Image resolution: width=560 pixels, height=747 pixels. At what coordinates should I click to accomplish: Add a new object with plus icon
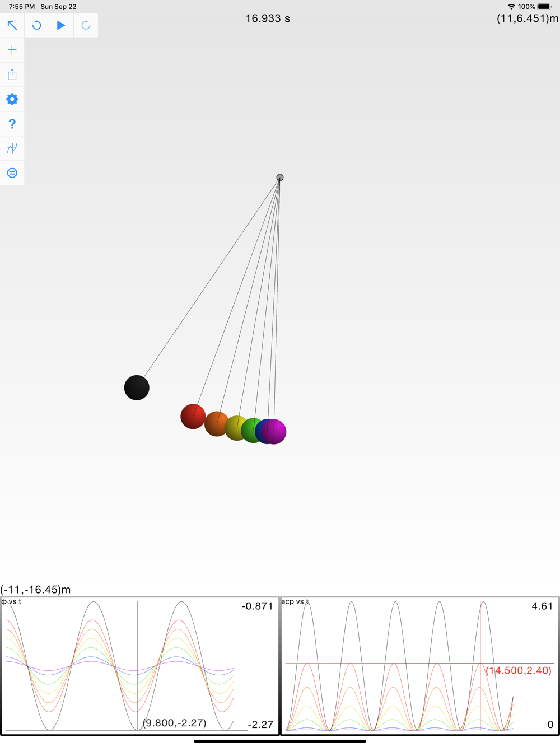click(x=12, y=50)
